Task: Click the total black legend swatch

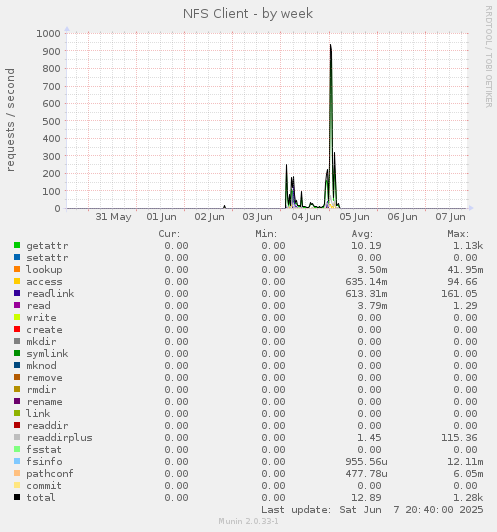Action: [x=17, y=497]
